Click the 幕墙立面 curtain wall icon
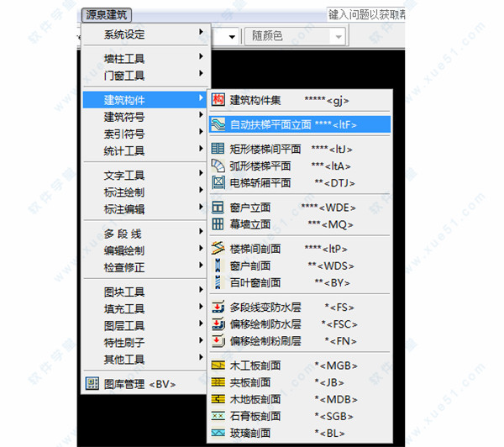The height and width of the screenshot is (447, 504). tap(218, 223)
